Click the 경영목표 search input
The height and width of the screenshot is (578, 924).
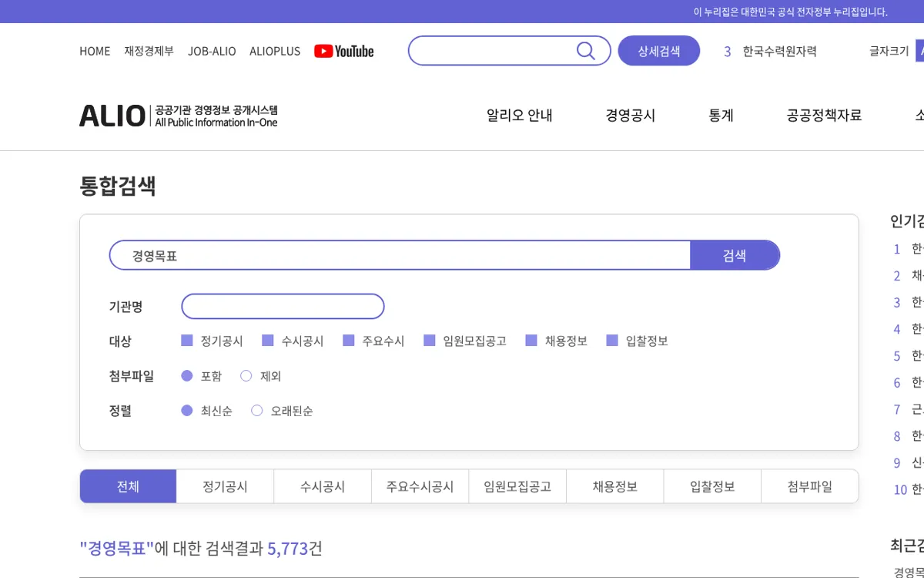pyautogui.click(x=400, y=255)
